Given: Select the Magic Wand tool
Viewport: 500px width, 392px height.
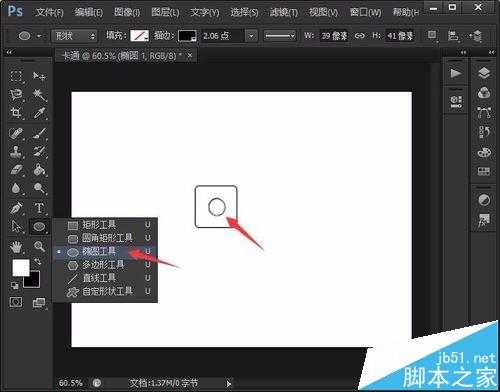Looking at the screenshot, I should point(39,95).
